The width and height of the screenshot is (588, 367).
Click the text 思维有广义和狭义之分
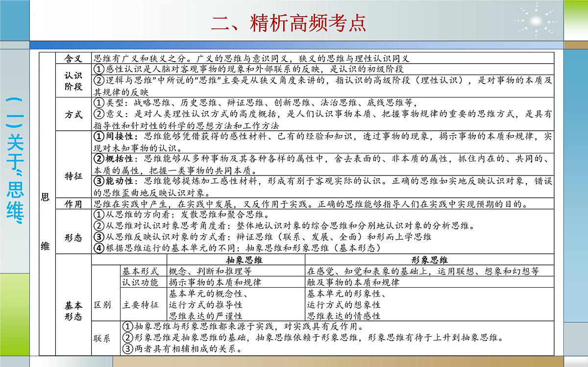139,59
